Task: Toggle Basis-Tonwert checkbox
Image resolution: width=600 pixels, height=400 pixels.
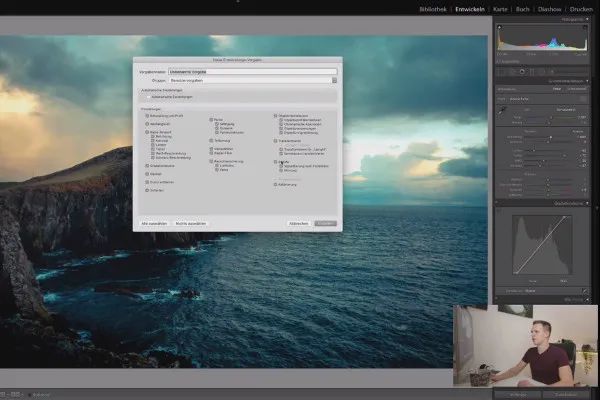Action: pyautogui.click(x=147, y=132)
